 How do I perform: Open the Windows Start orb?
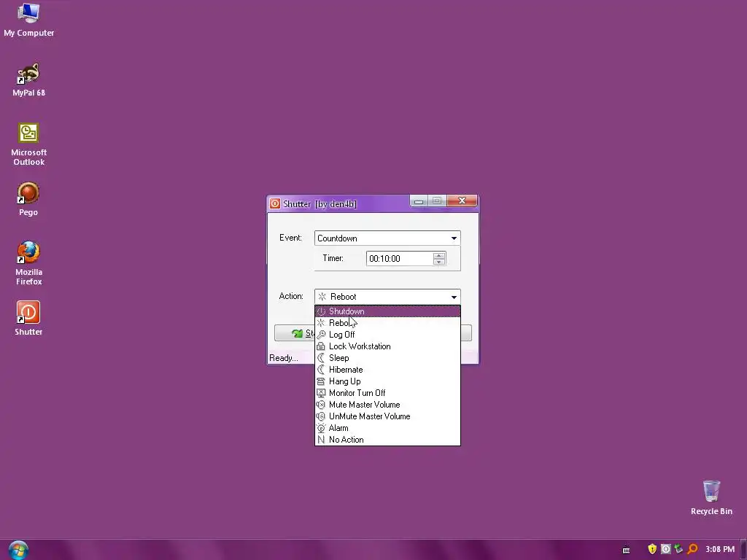18,550
